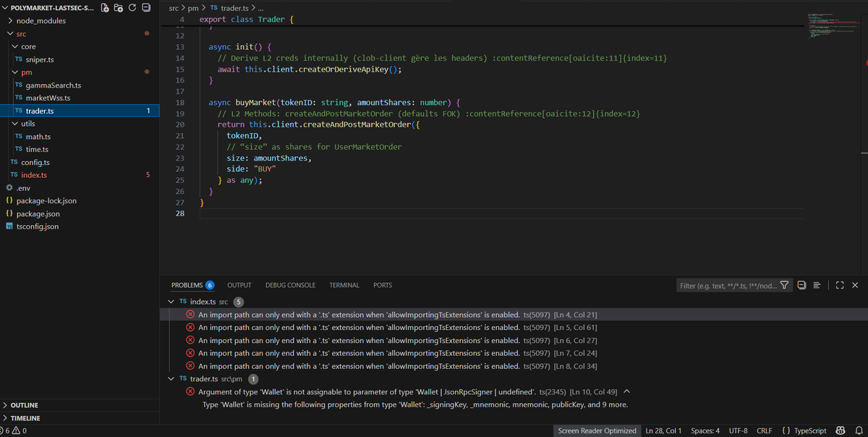The image size is (868, 437).
Task: Collapse the POLYMARKET-LASTSEC project root
Action: click(x=6, y=8)
